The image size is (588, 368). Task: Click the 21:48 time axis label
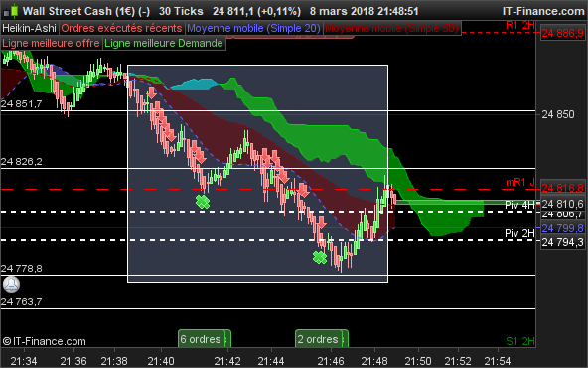tap(374, 361)
